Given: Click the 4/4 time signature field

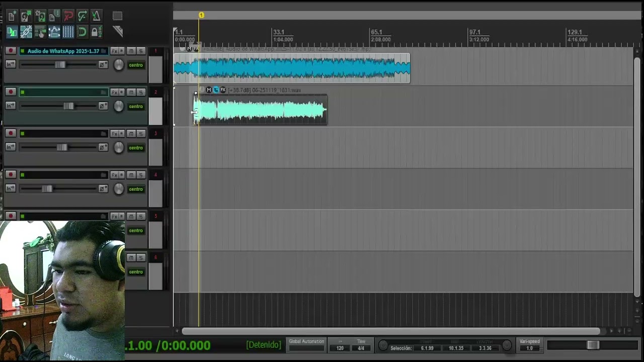Looking at the screenshot, I should coord(361,348).
